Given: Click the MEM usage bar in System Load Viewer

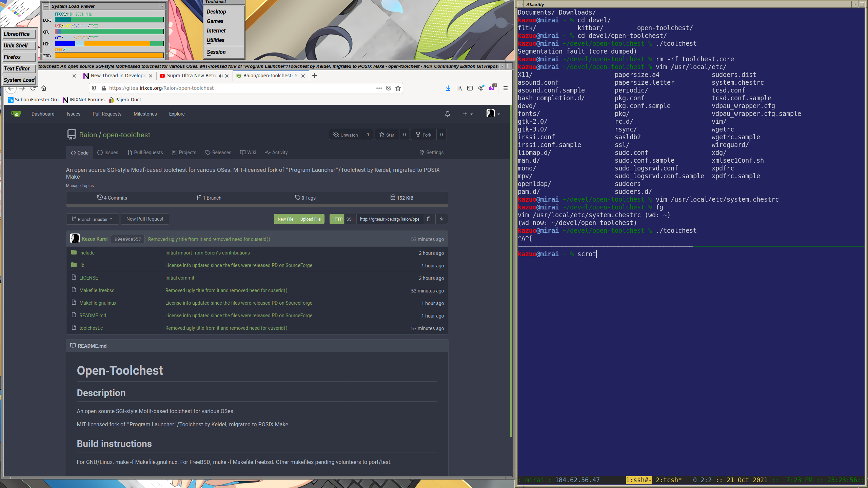Looking at the screenshot, I should click(109, 43).
